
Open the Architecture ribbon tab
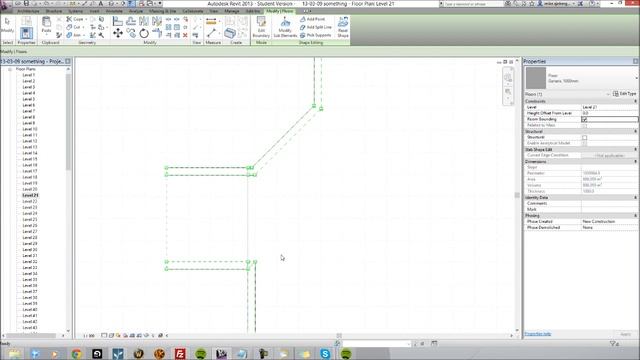[28, 11]
